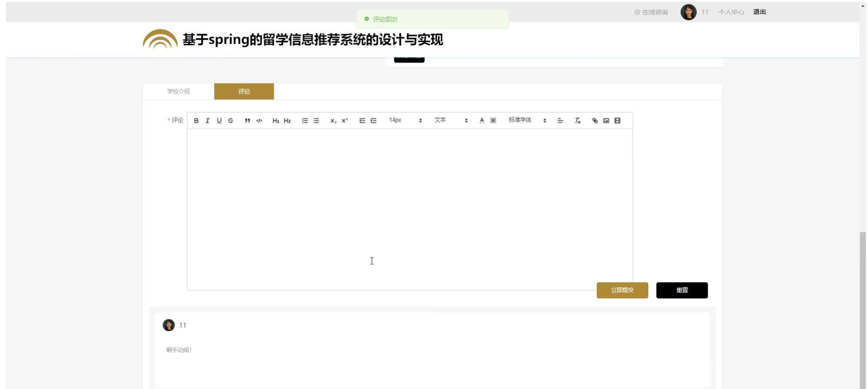868x389 pixels.
Task: Insert a hyperlink in the editor
Action: [x=595, y=121]
